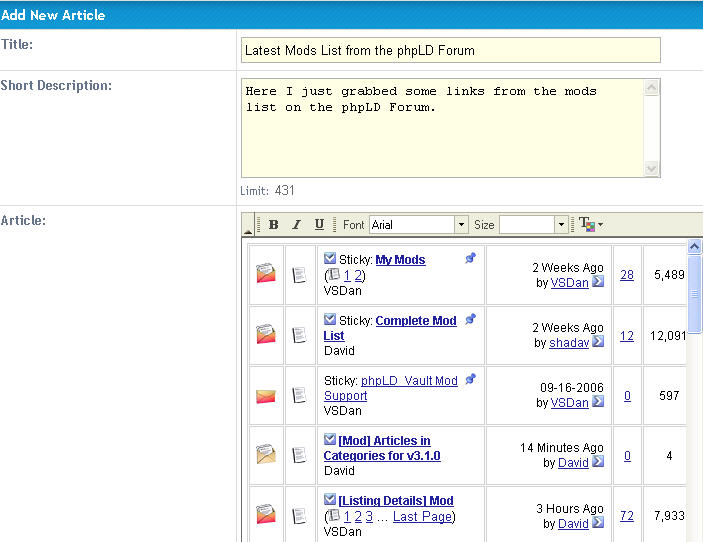Open the 72 replies link

pos(627,516)
